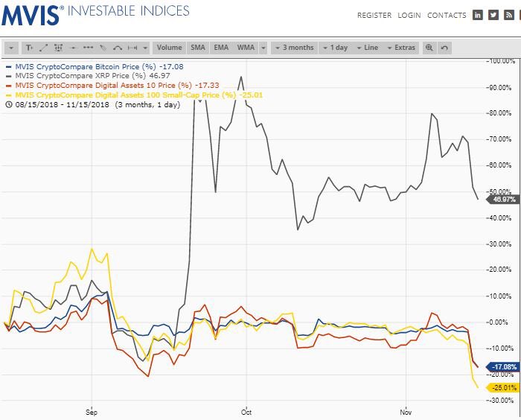Click the LOGIN link
This screenshot has height=420, width=521.
[409, 16]
